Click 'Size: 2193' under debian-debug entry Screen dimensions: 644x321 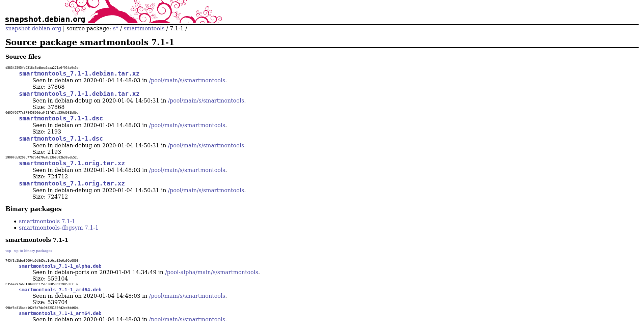click(x=47, y=152)
